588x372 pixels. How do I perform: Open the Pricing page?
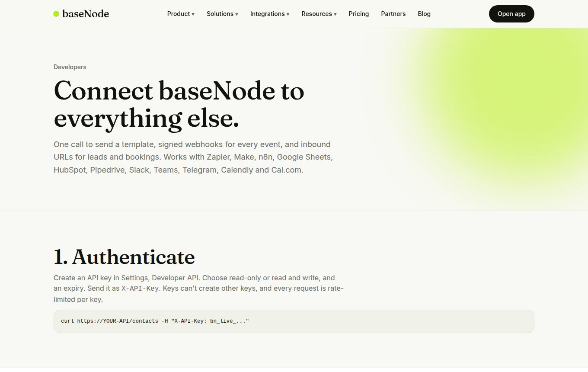point(359,14)
